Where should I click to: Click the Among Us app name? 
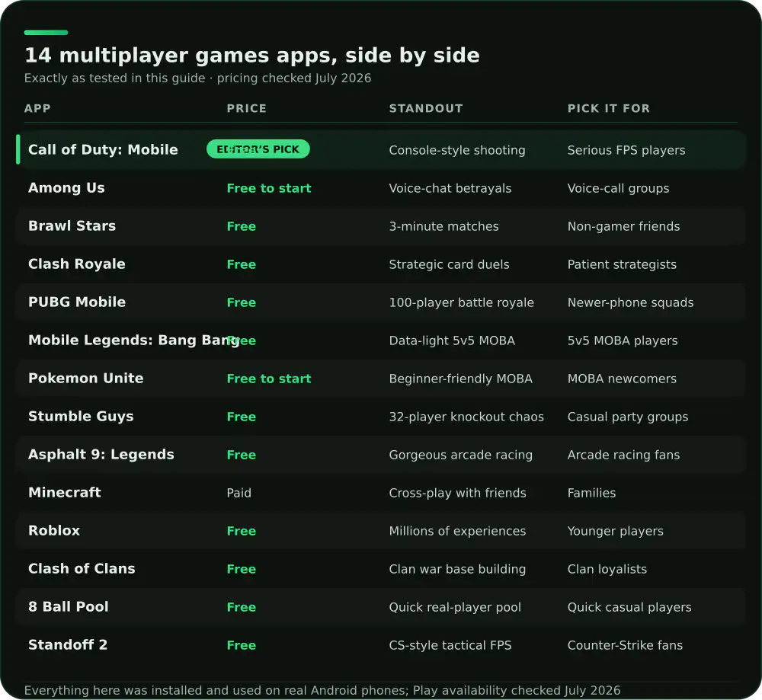pos(66,188)
